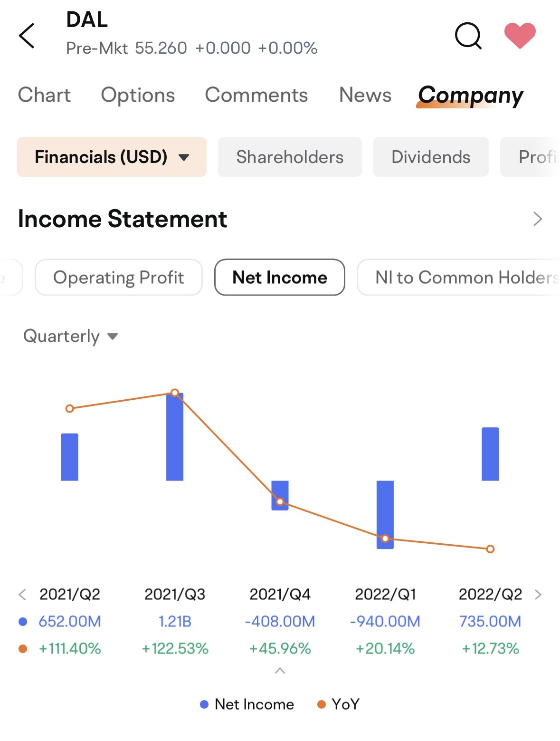The image size is (560, 741).
Task: Toggle the pink heart favorite icon
Action: tap(520, 36)
